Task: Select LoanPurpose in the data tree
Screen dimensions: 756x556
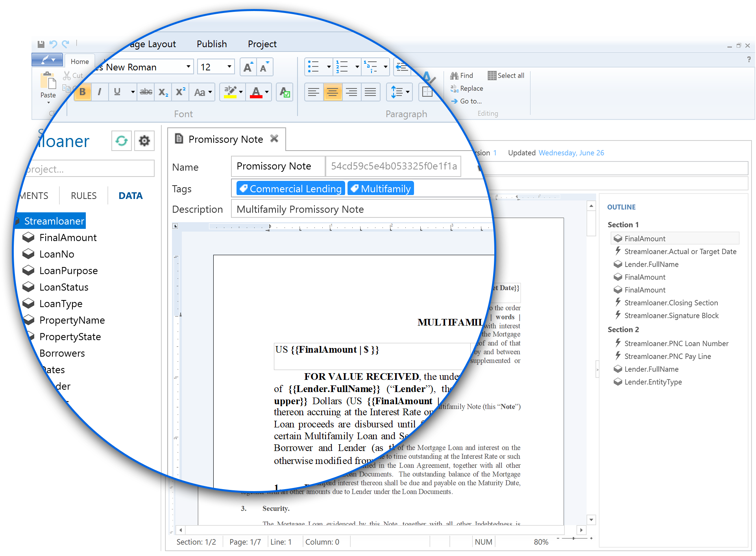Action: (68, 271)
